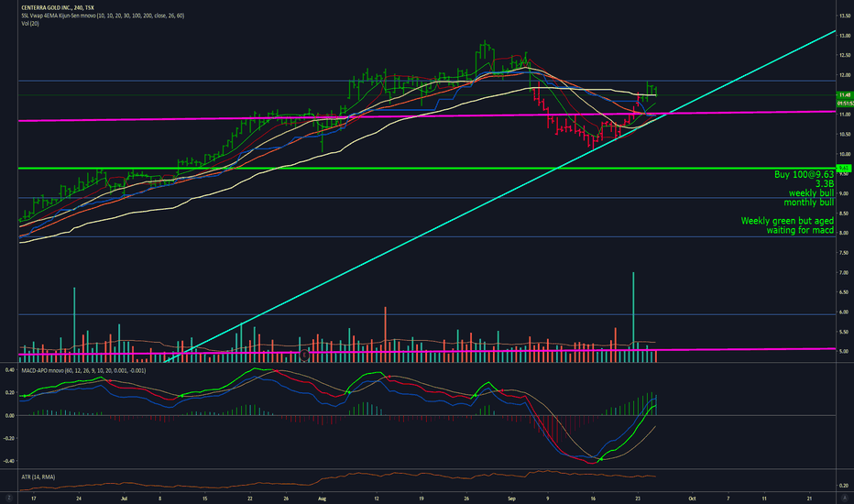Click the green 9.63 price axis label
This screenshot has width=854, height=504.
[x=844, y=168]
